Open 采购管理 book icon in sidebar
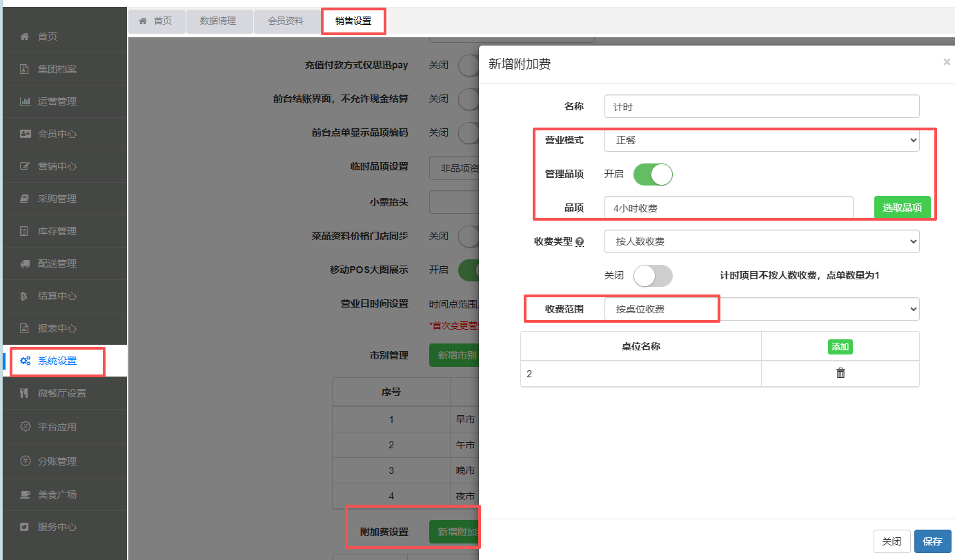Viewport: 955px width, 560px height. click(25, 199)
